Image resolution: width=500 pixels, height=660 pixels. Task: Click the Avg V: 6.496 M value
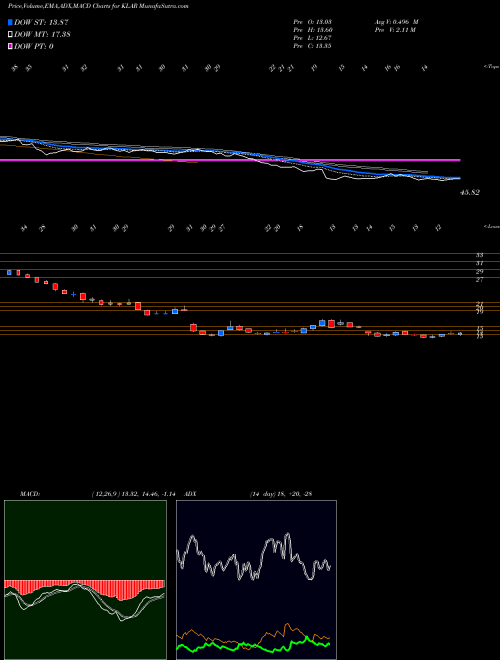click(x=396, y=22)
